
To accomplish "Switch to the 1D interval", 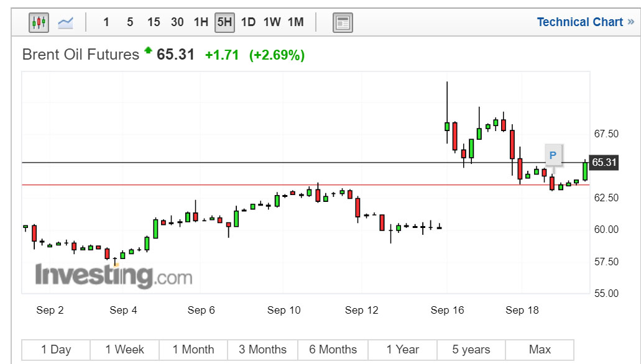I will [x=248, y=22].
